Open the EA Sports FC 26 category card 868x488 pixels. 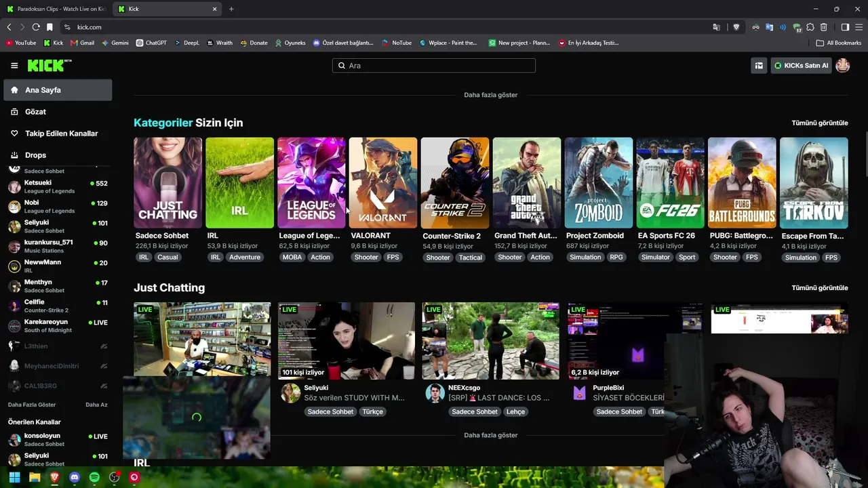tap(670, 183)
